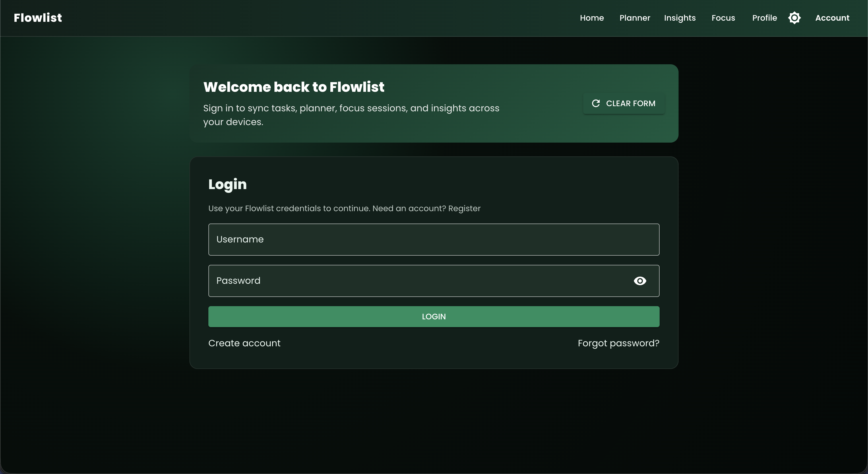Click the sign-in description text

pyautogui.click(x=351, y=115)
